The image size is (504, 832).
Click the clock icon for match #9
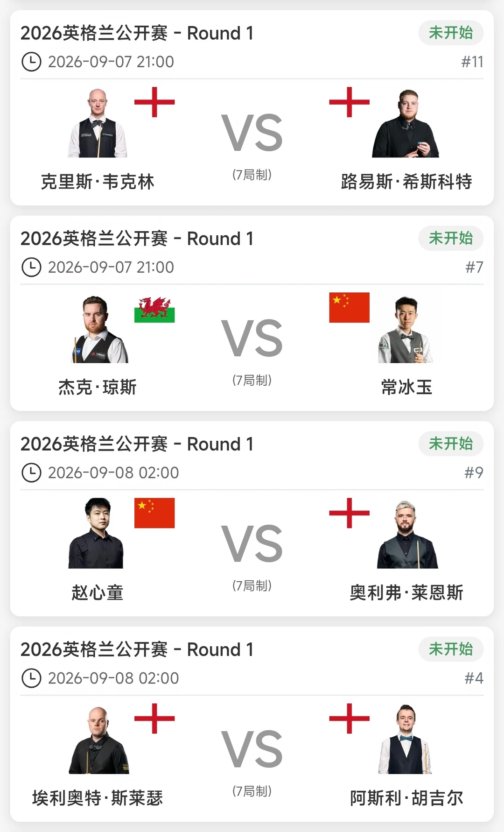coord(31,472)
